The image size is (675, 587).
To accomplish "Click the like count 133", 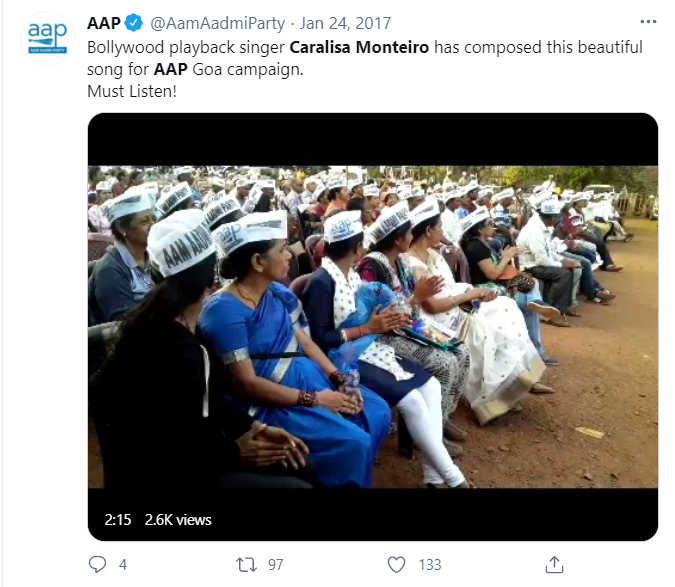I will 429,565.
